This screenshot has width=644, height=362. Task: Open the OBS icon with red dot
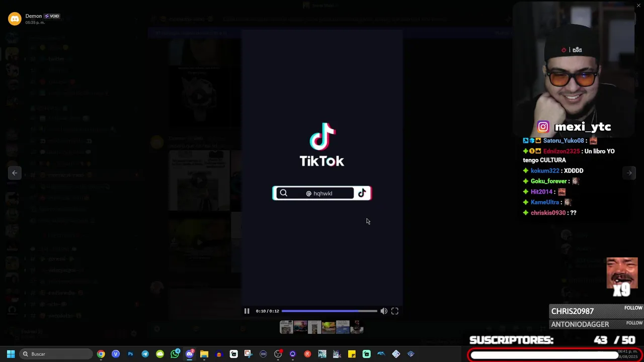[278, 354]
